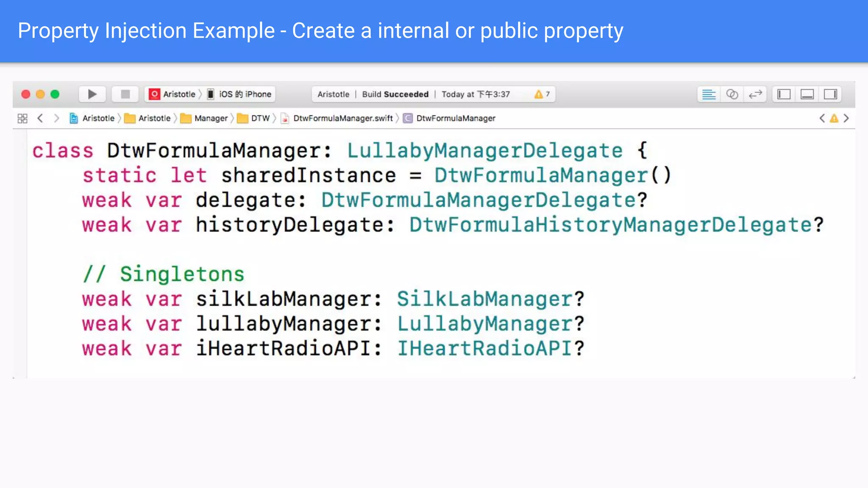
Task: Jump to previous issue arrow
Action: coord(822,118)
